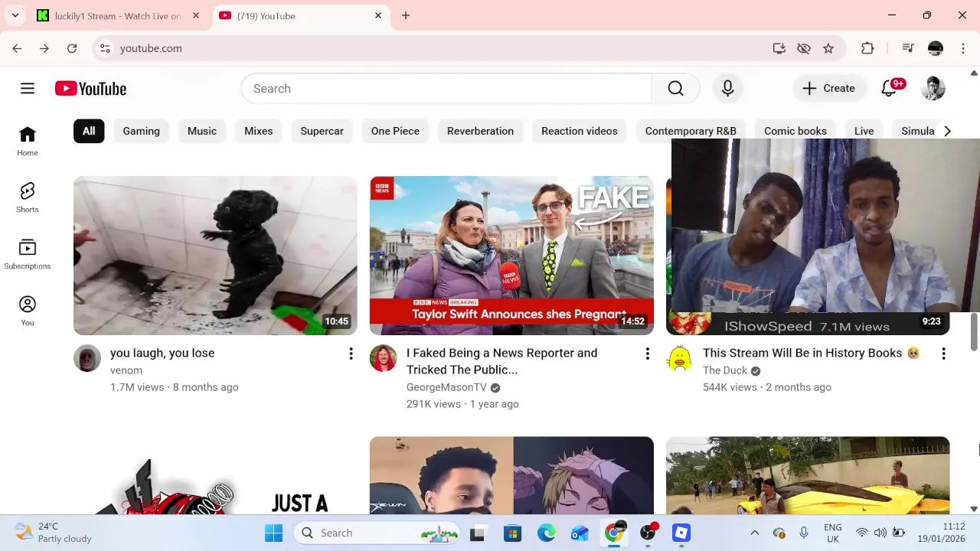The width and height of the screenshot is (980, 551).
Task: View site information icon in address bar
Action: coord(105,48)
